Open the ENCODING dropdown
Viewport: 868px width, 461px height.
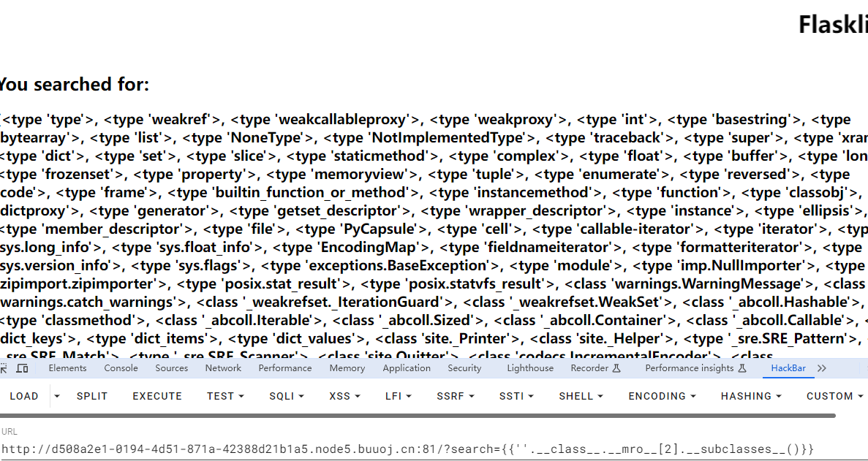coord(662,396)
